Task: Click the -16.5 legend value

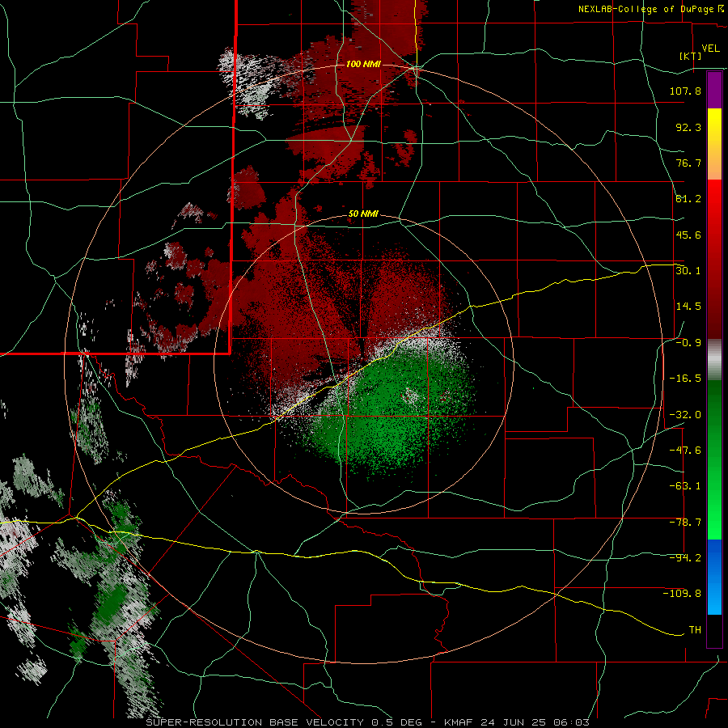Action: click(x=685, y=379)
